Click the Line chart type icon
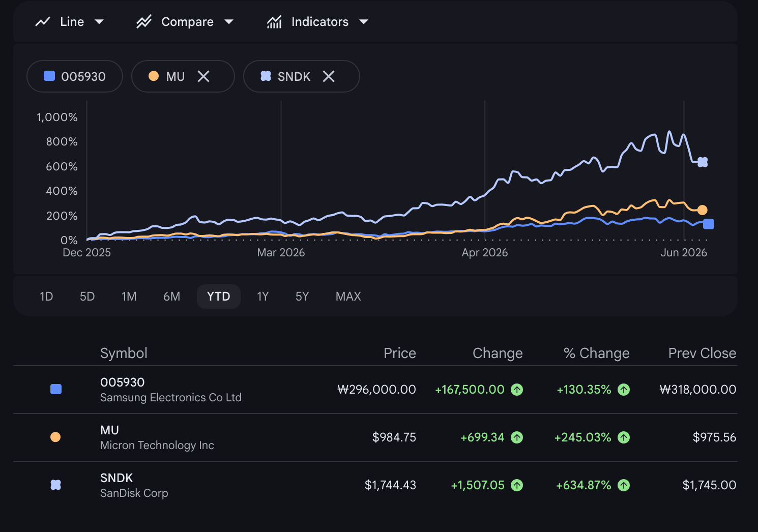The height and width of the screenshot is (532, 758). coord(43,22)
